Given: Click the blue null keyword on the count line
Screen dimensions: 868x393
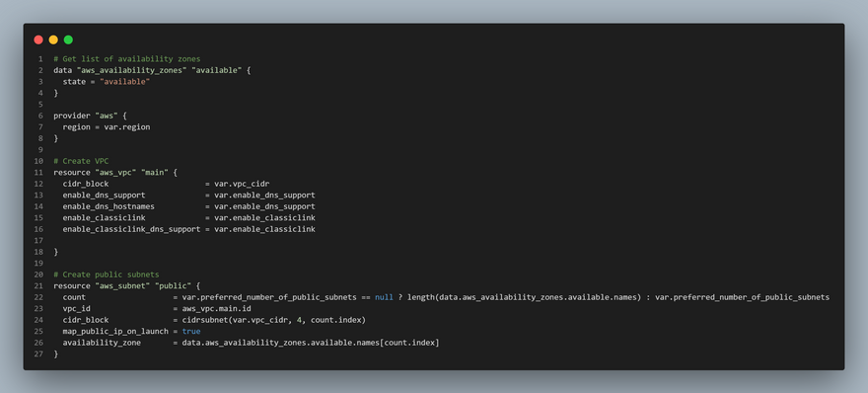Looking at the screenshot, I should coord(384,297).
